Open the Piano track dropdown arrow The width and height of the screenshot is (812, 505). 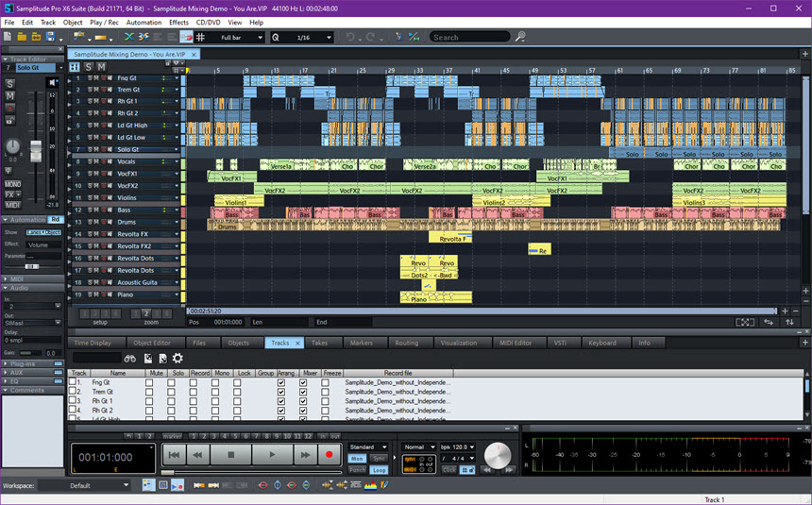[177, 295]
